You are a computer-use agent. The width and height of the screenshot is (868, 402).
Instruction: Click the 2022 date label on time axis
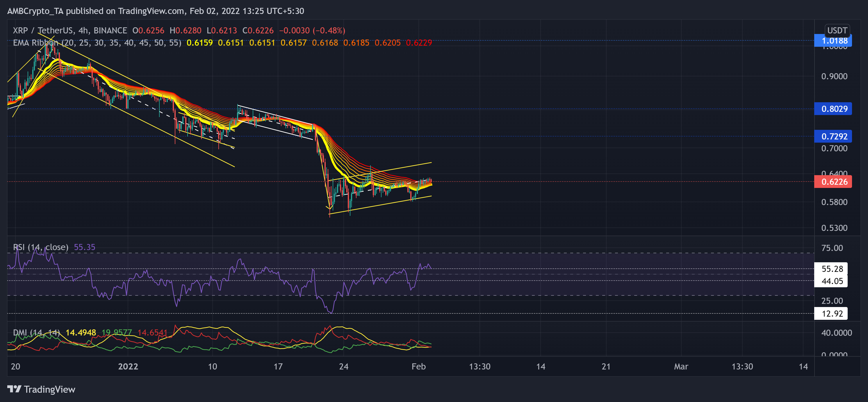point(128,366)
